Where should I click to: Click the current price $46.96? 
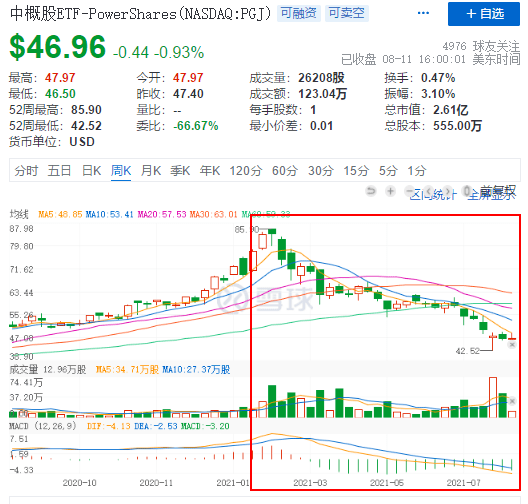(x=58, y=47)
